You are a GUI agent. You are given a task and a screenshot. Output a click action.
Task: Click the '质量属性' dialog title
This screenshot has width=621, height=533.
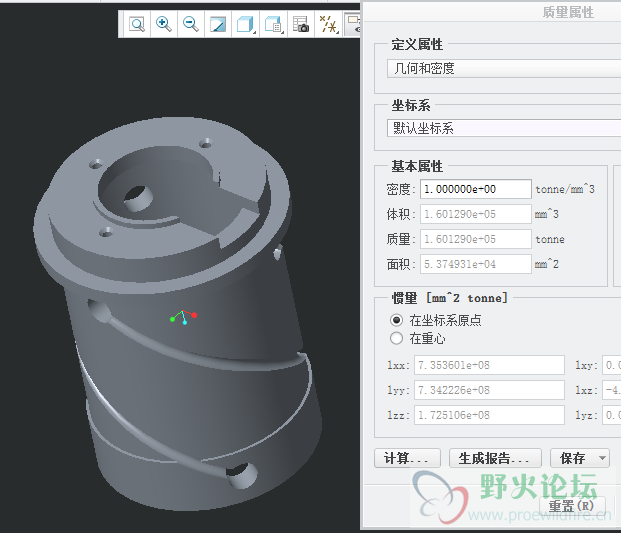(568, 12)
